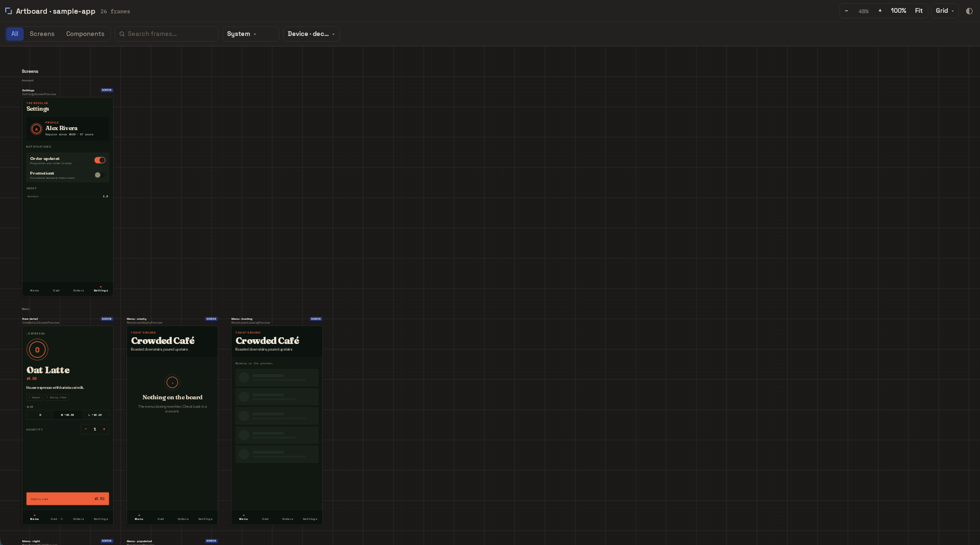This screenshot has height=545, width=980.
Task: Click the Account group label
Action: (27, 80)
